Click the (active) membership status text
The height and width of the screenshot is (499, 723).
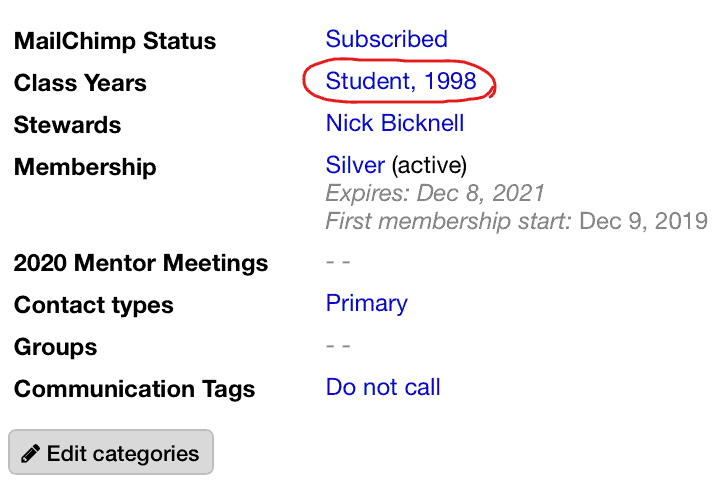pos(429,165)
